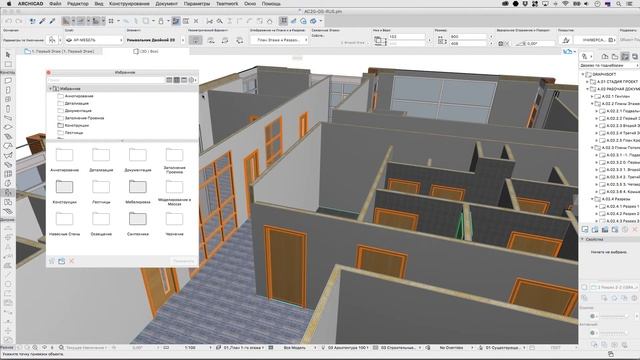Select the Arrow tool in left toolbox
640x360 pixels.
8,55
